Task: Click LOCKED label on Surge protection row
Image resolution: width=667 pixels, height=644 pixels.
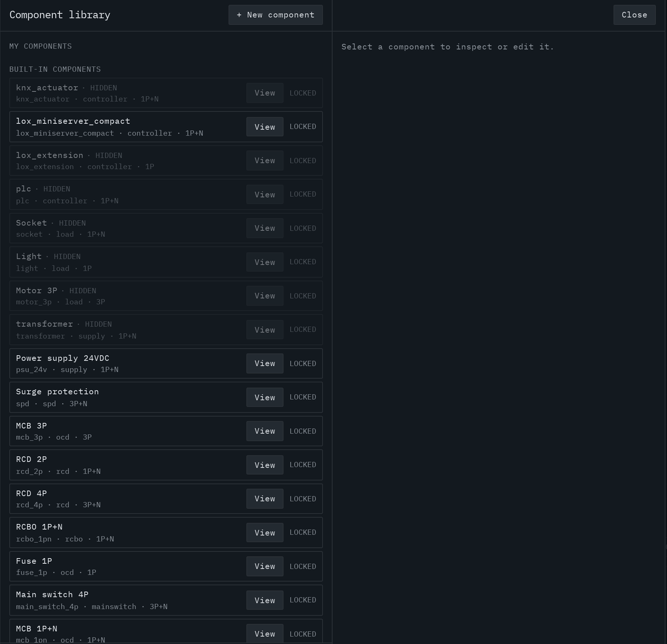Action: click(x=303, y=397)
